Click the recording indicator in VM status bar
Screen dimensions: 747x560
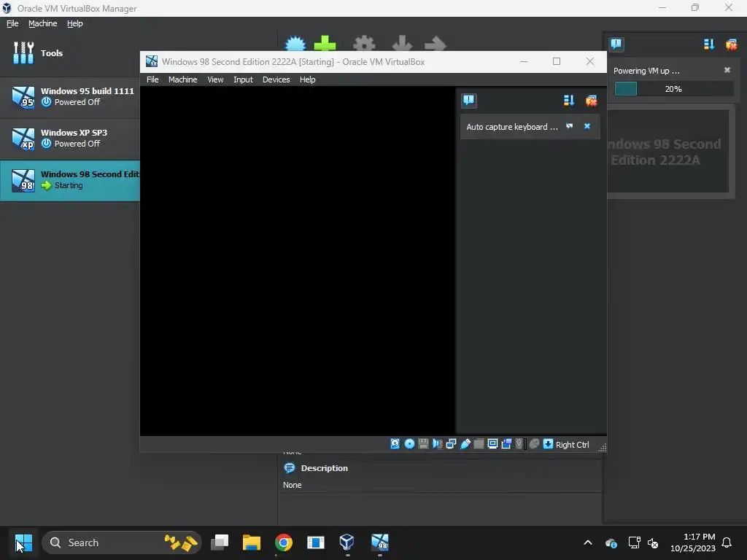coord(506,444)
